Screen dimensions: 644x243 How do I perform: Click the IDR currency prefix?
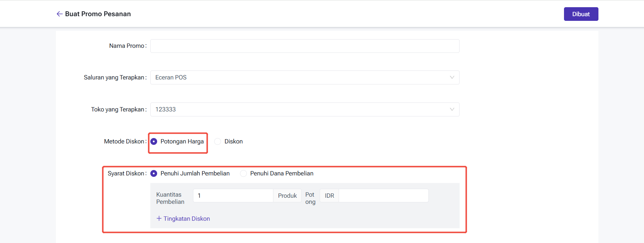tap(329, 196)
